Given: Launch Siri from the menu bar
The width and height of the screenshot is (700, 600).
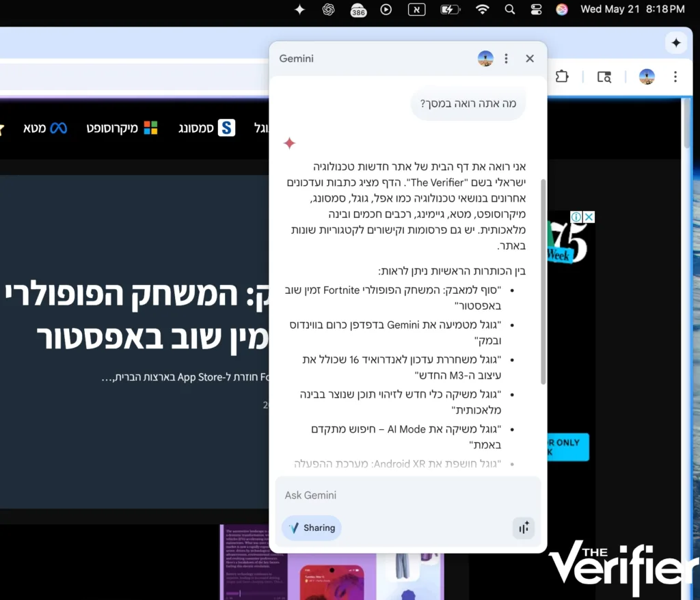Looking at the screenshot, I should (x=562, y=10).
